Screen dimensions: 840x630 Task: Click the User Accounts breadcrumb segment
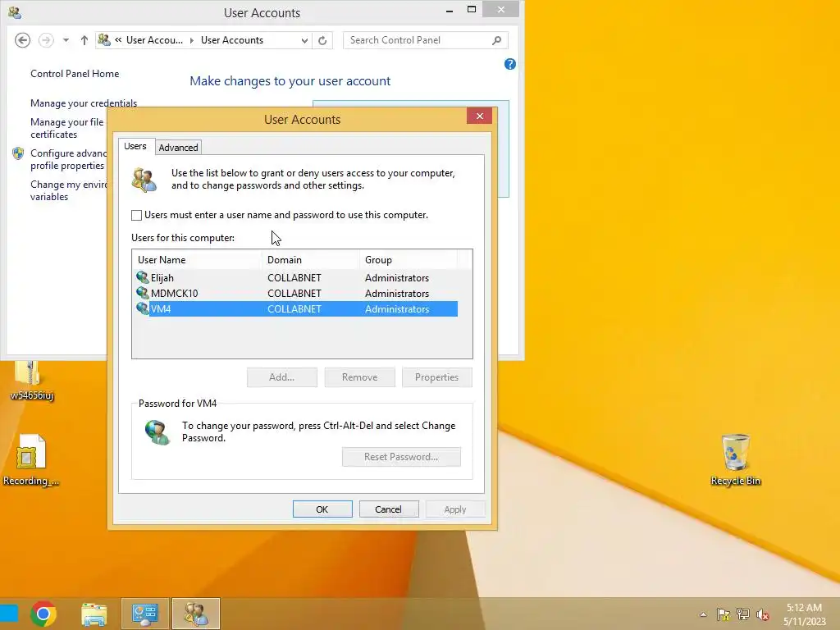tap(232, 40)
